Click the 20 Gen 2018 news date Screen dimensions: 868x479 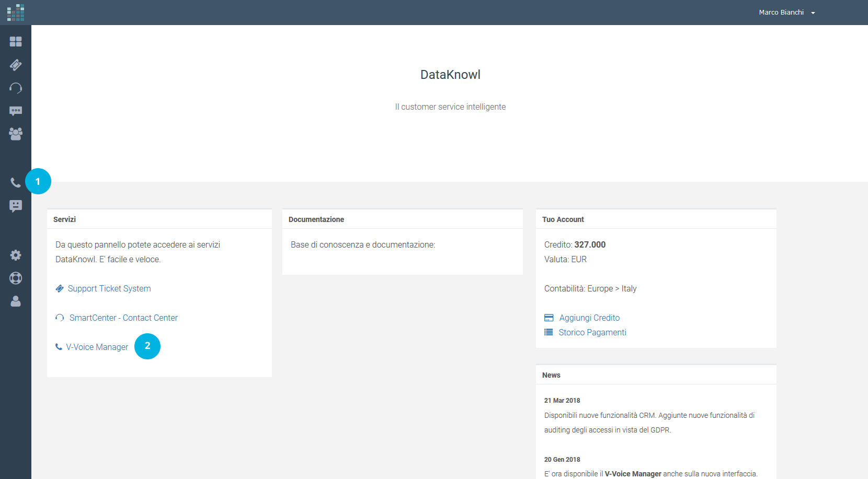(x=562, y=460)
